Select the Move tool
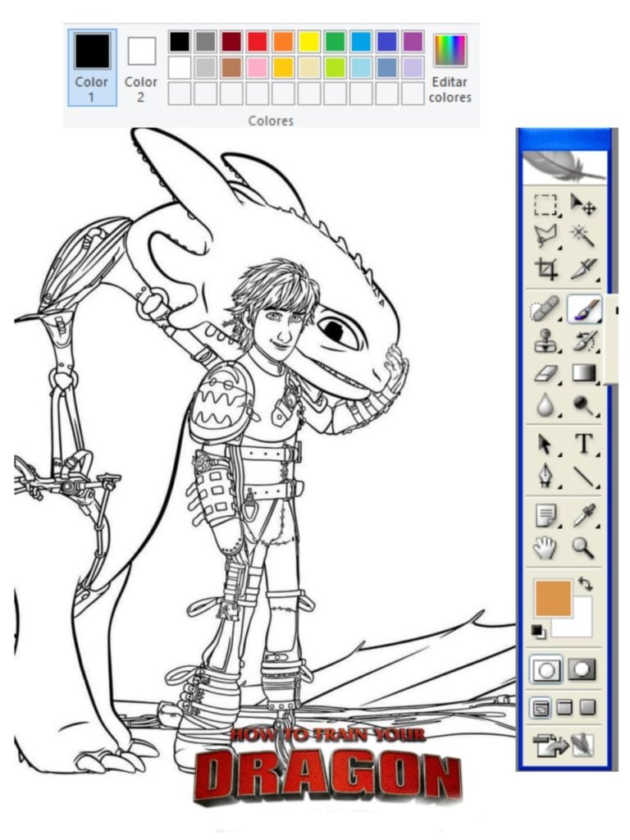Image resolution: width=630 pixels, height=840 pixels. 583,205
